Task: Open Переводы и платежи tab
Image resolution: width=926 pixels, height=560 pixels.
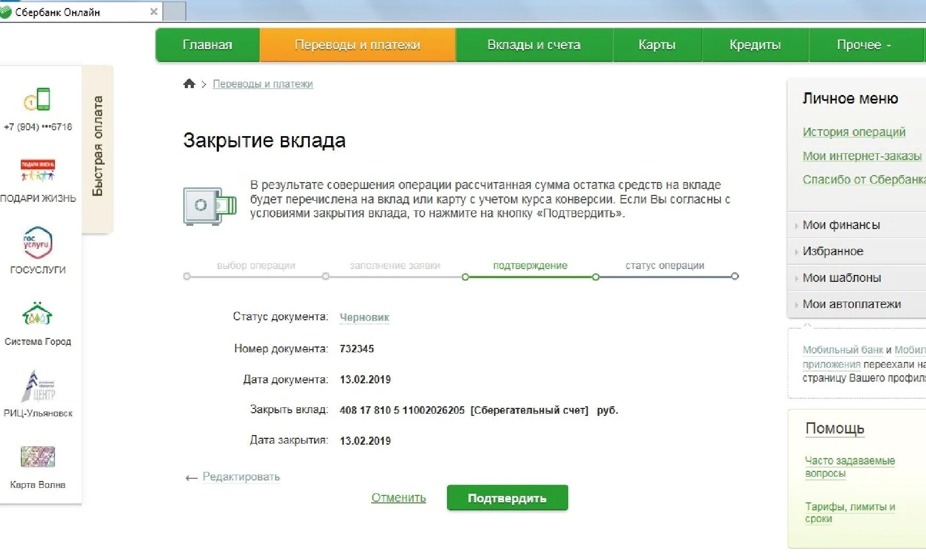Action: click(357, 45)
